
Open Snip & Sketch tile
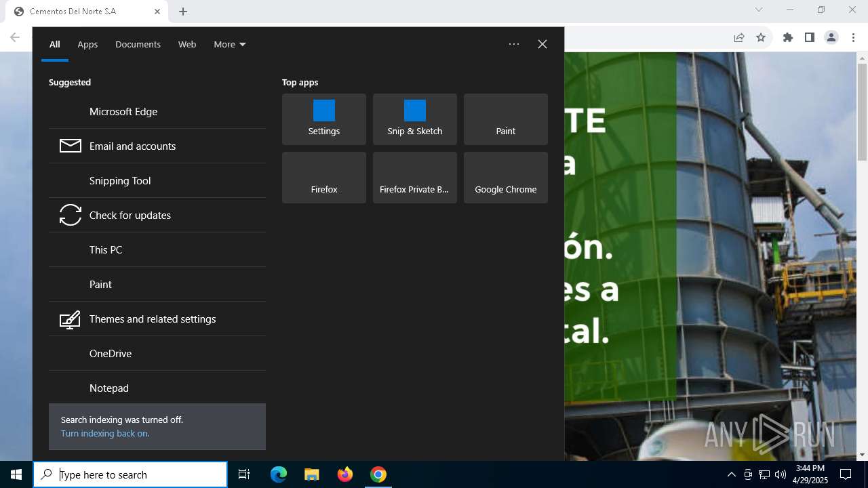click(415, 119)
